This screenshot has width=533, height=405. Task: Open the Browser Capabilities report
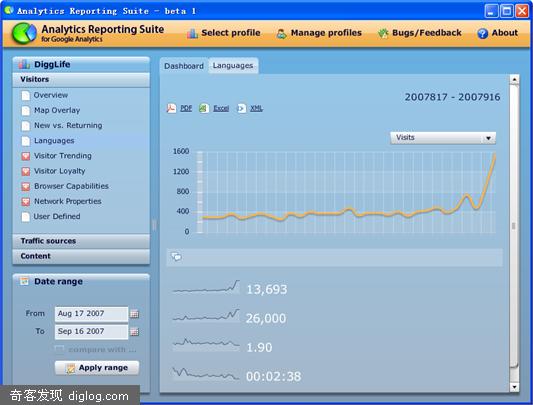pyautogui.click(x=71, y=186)
